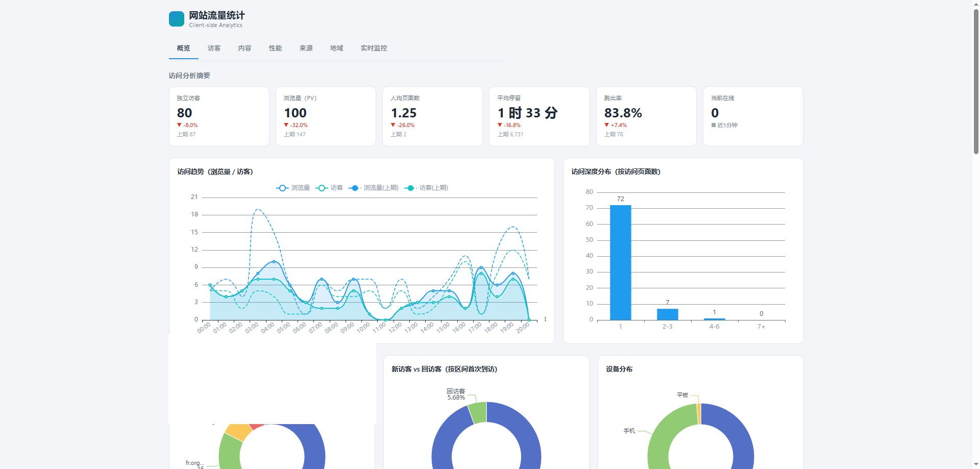Click the 独立访客 card value 80

click(x=185, y=113)
